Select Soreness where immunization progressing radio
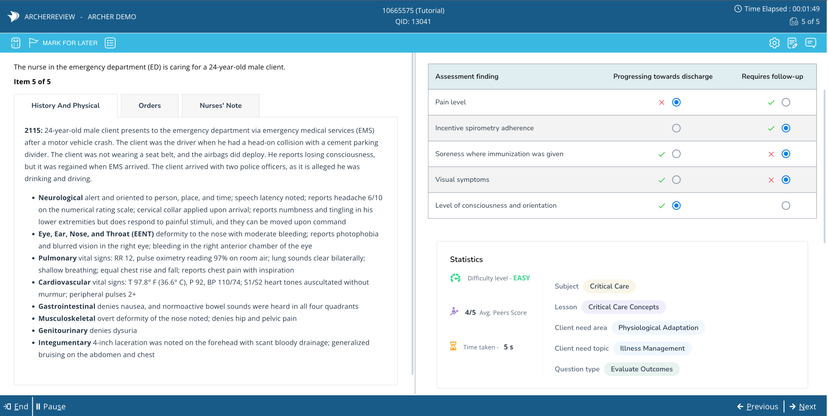 [x=677, y=154]
